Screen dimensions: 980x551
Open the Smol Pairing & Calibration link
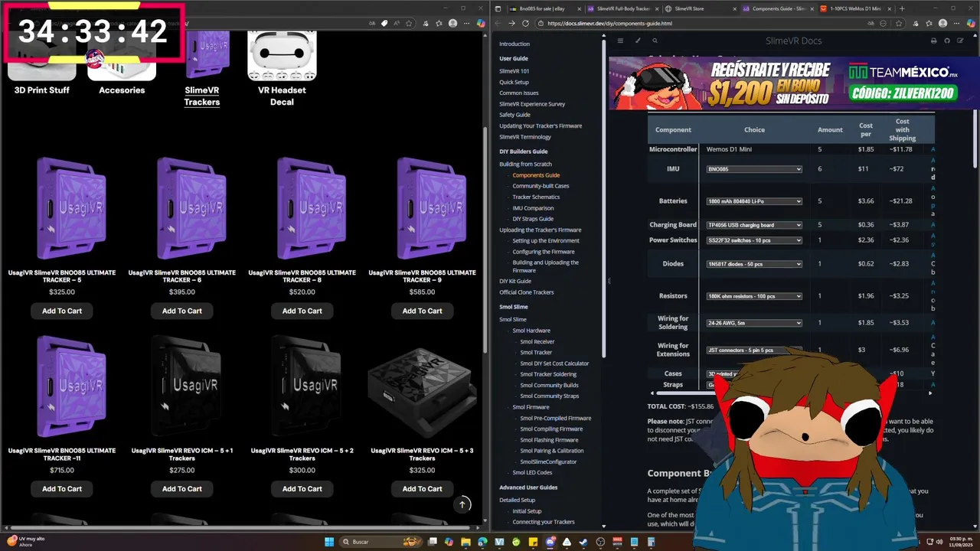pos(552,451)
